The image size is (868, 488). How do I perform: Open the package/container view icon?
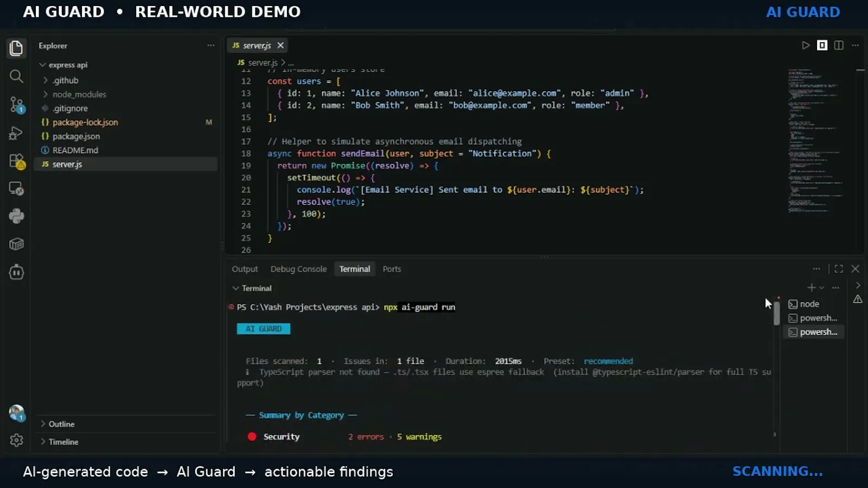(16, 244)
